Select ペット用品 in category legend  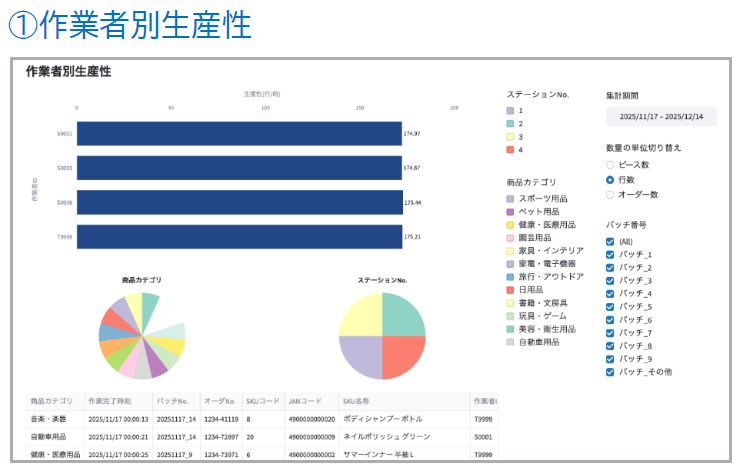tap(533, 212)
